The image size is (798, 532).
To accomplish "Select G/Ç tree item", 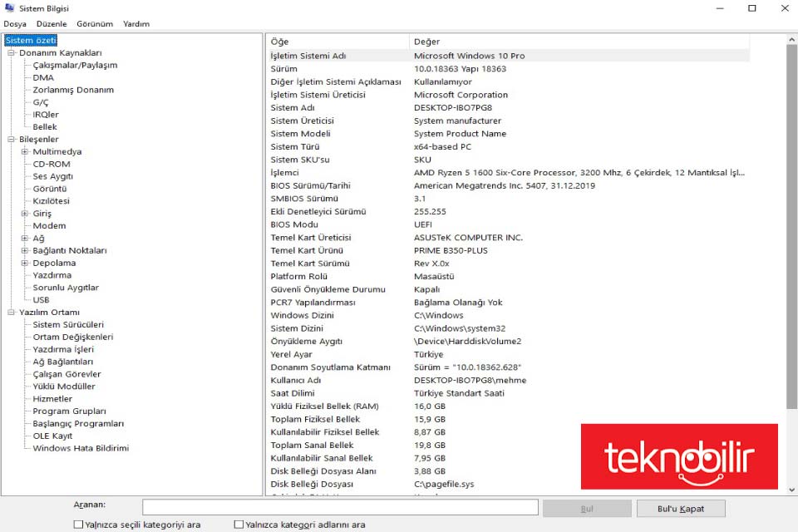I will 41,102.
